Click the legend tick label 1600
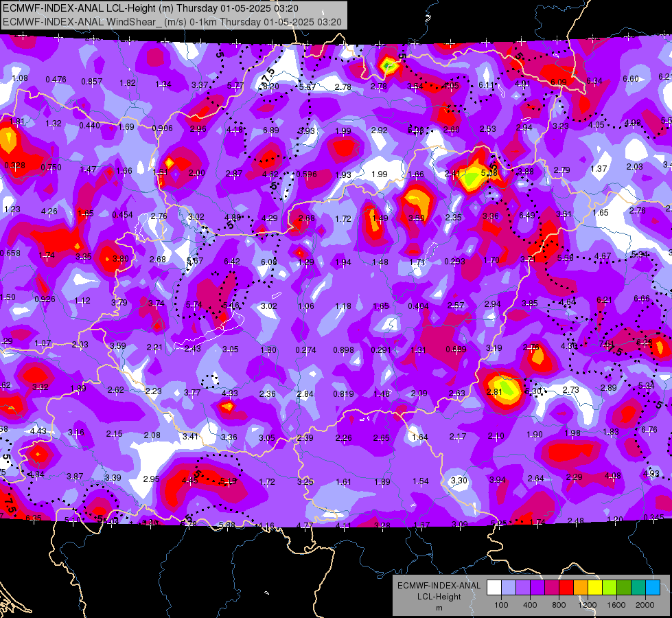672x618 pixels. coord(616,605)
